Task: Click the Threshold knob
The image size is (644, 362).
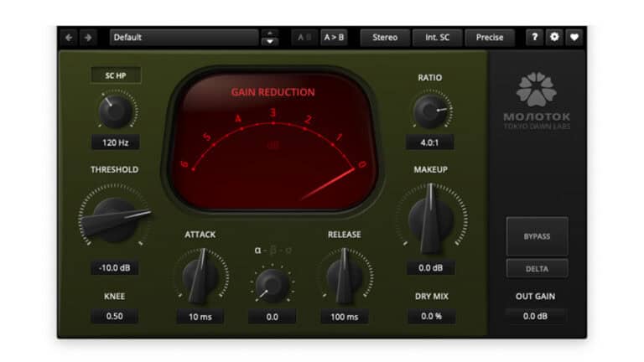Action: pos(114,219)
